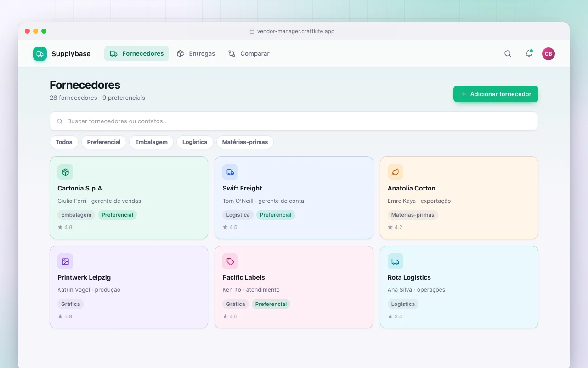Click the '28 fornecedores · 9 preferenciais' summary

(x=97, y=98)
